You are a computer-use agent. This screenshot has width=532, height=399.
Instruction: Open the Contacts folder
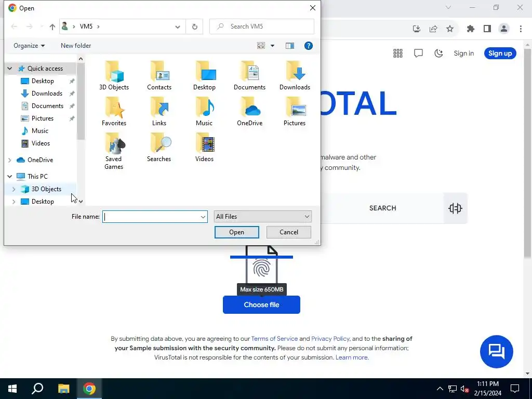(159, 76)
